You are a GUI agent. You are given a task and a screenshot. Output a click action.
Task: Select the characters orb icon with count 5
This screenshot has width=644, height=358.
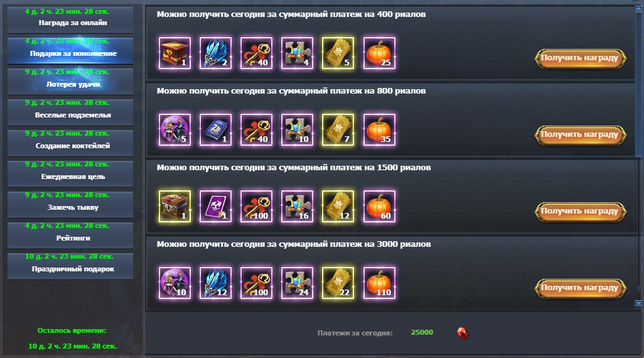pyautogui.click(x=174, y=130)
